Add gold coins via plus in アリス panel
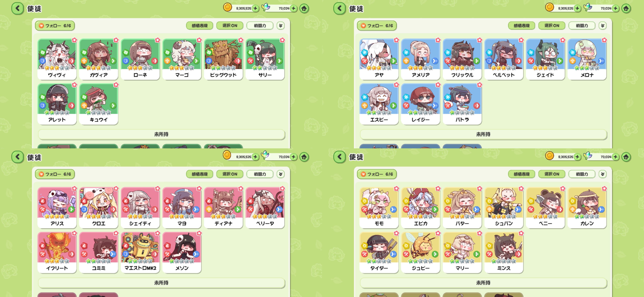This screenshot has height=297, width=644. (x=255, y=157)
